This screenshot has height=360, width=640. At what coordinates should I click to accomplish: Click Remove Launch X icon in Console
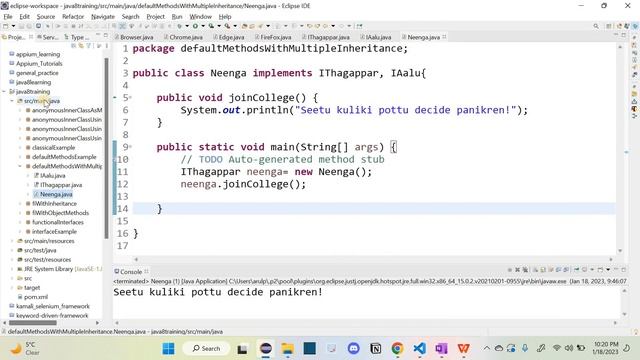(517, 270)
